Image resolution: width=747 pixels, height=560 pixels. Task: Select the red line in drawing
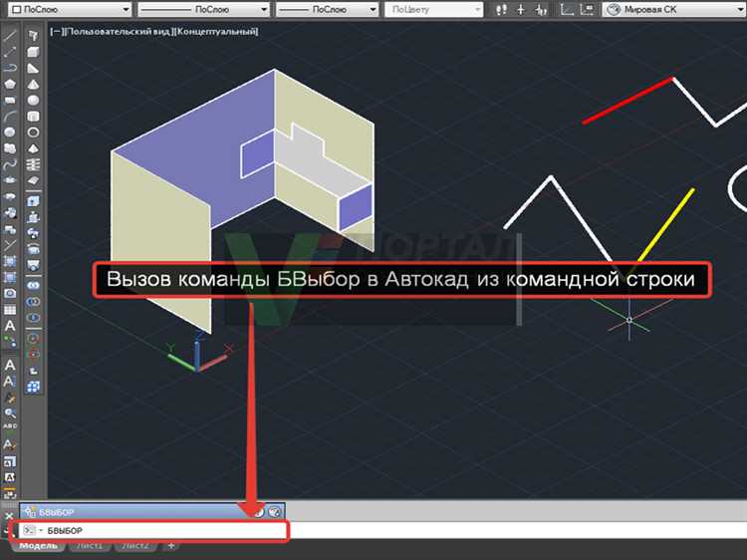[627, 100]
